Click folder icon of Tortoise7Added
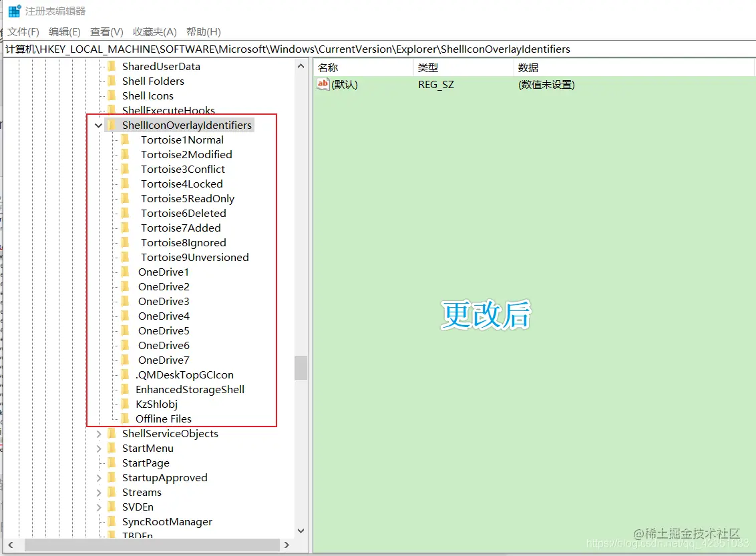The image size is (756, 556). (126, 228)
